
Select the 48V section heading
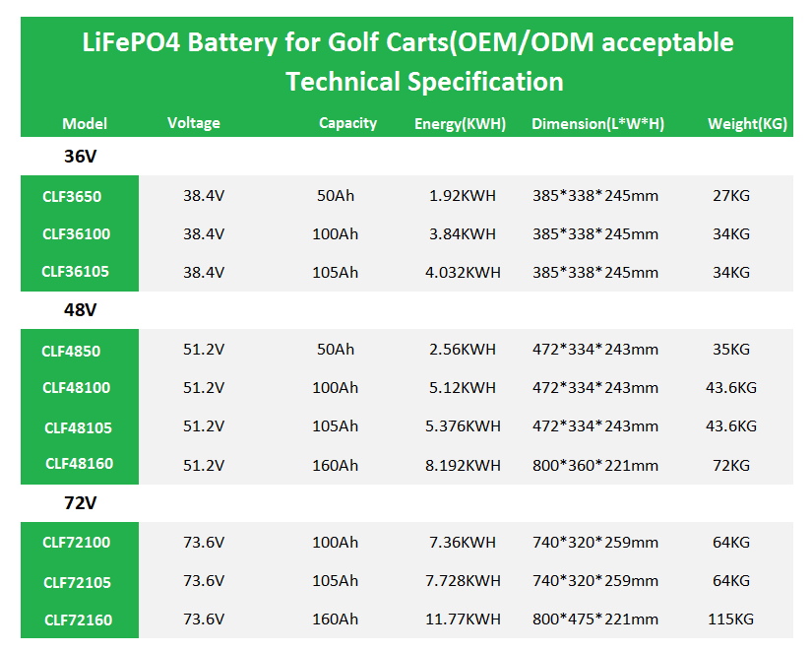click(80, 309)
